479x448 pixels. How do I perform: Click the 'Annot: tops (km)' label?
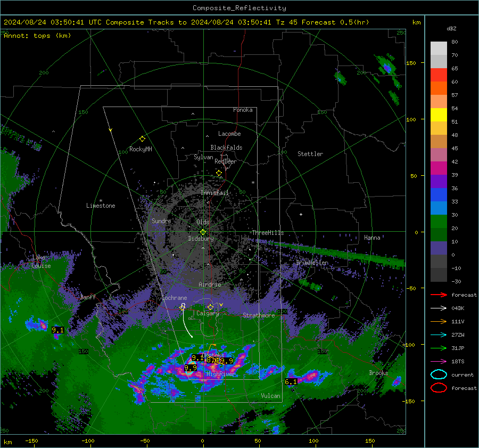[x=37, y=36]
